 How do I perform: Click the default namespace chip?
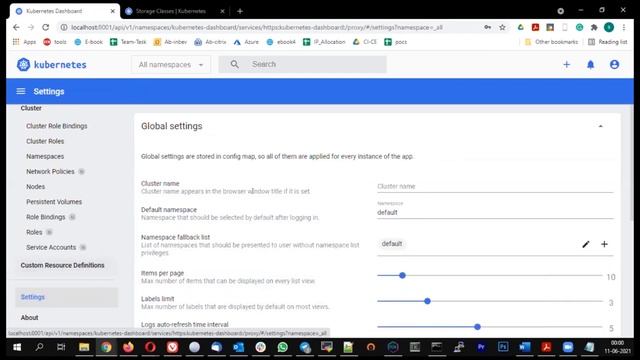coord(391,244)
